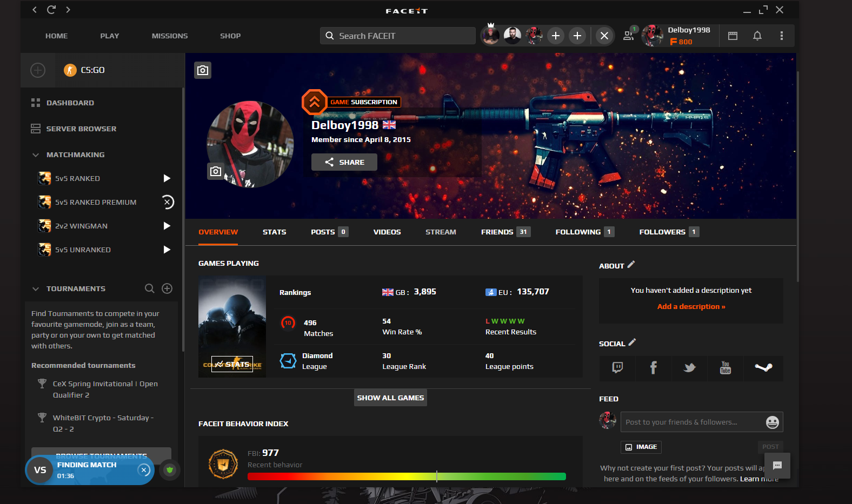Edit the ABOUT section with pencil icon
Viewport: 852px width, 504px height.
(631, 265)
